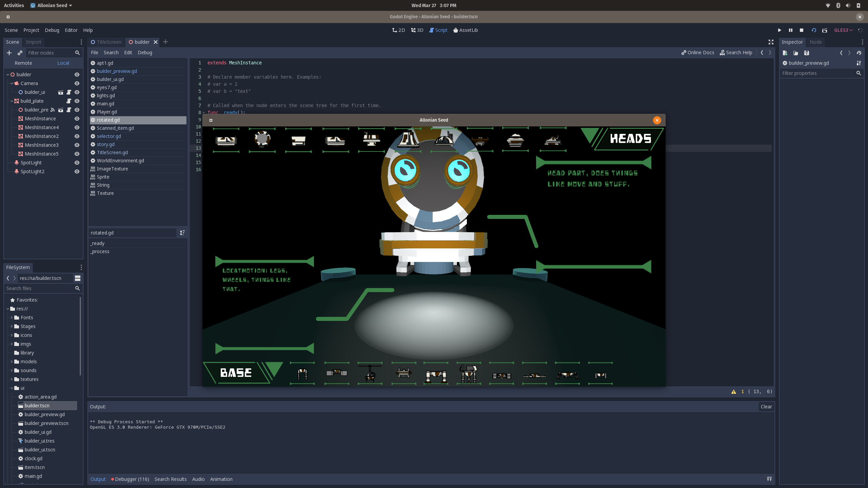Screen dimensions: 868x488
Task: Hide the MeshInstance node
Action: (77, 119)
